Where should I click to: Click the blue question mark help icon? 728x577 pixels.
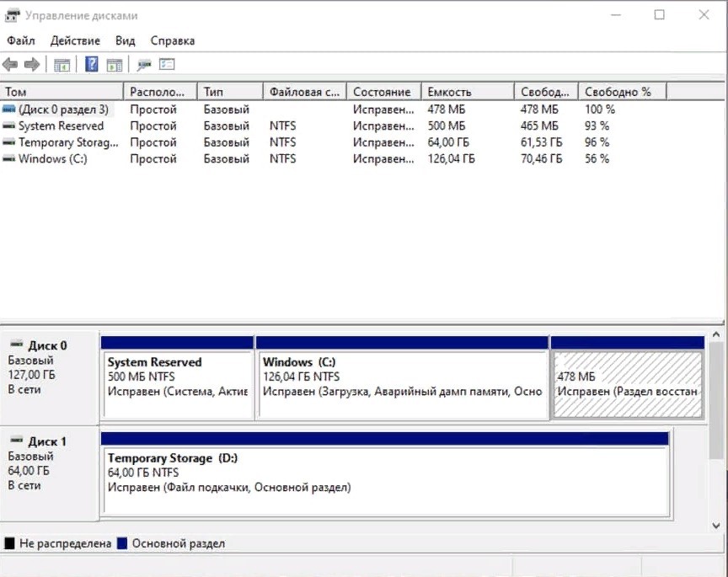coord(92,65)
